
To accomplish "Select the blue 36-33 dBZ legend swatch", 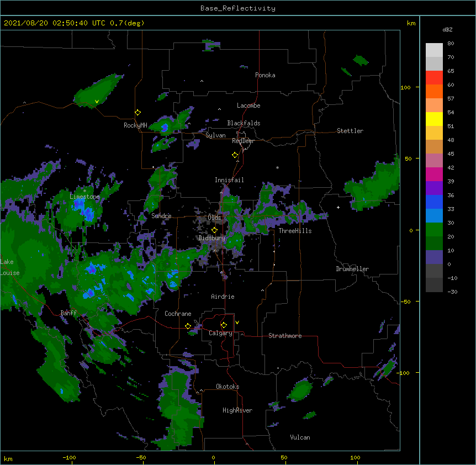I will [x=434, y=202].
